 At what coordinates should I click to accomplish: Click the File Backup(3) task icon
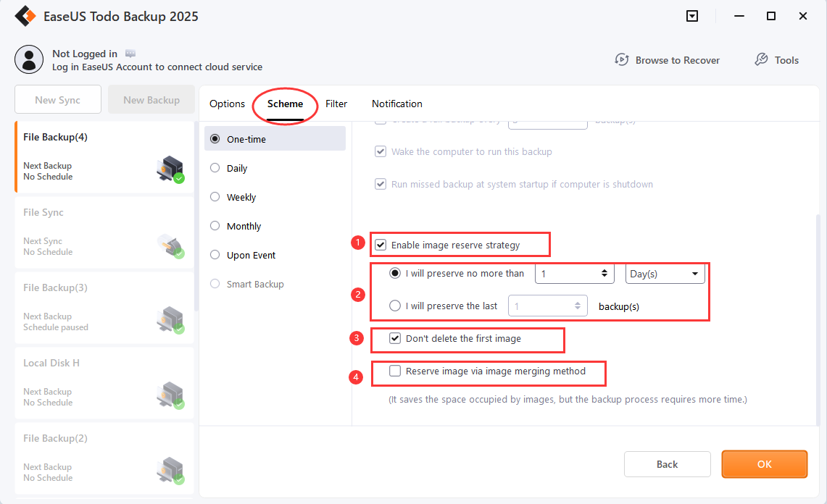point(170,321)
